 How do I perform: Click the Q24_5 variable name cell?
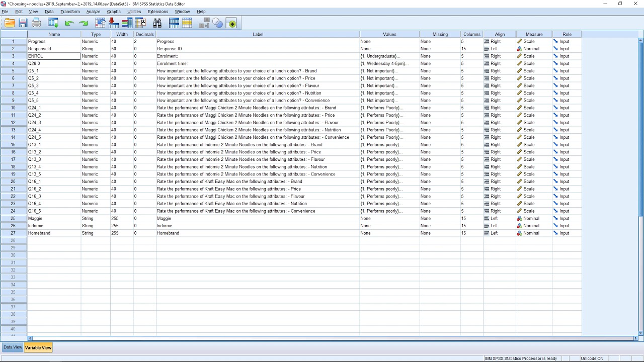(x=54, y=137)
